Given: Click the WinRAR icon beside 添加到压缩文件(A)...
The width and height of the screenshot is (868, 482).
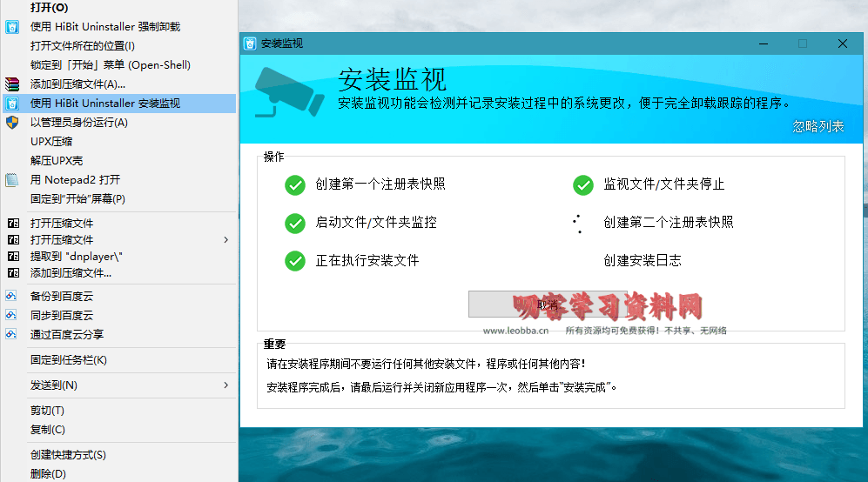Looking at the screenshot, I should point(12,84).
